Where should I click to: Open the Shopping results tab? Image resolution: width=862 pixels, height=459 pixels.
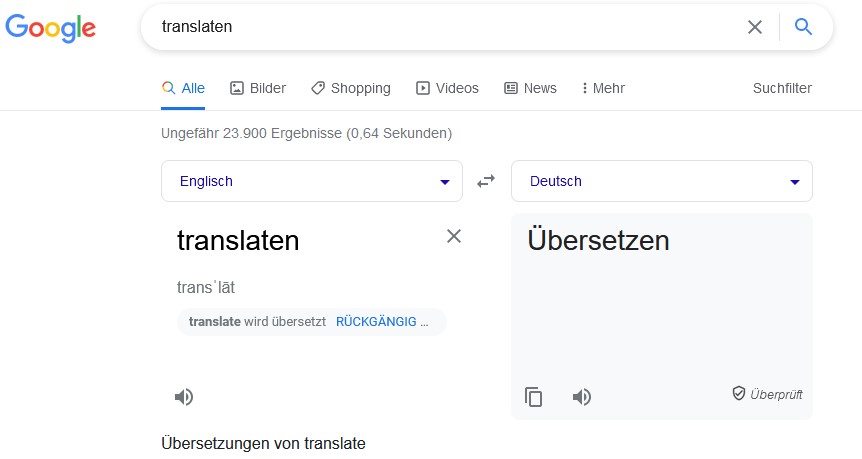point(350,88)
